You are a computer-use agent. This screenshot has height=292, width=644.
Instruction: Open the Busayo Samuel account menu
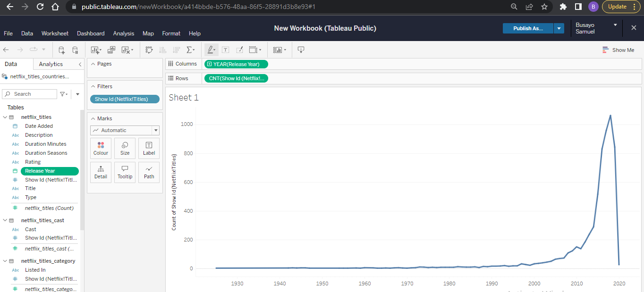(597, 28)
